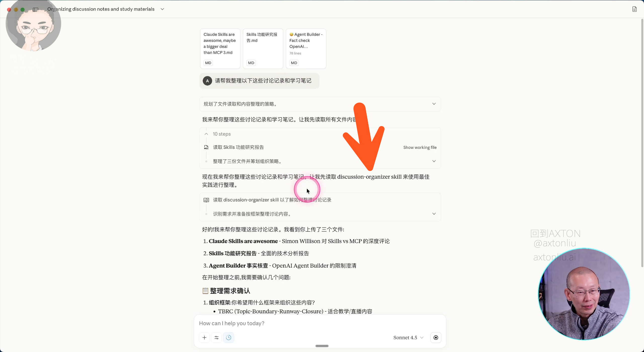The image size is (644, 352).
Task: Open the Sonnet 4.5 model selector
Action: pos(408,337)
